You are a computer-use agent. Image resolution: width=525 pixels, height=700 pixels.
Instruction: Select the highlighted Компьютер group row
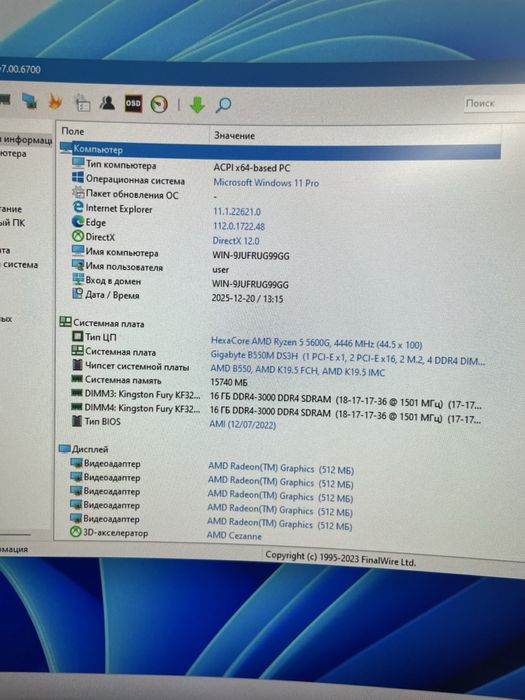pyautogui.click(x=280, y=150)
